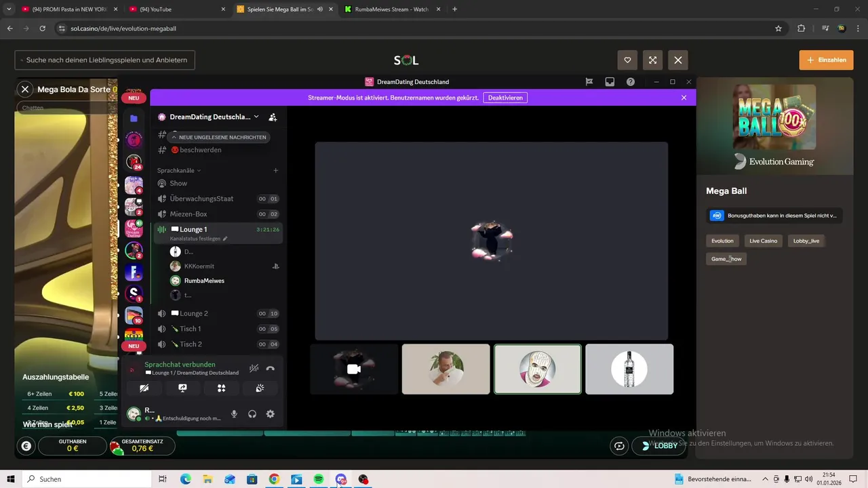Open DreamDating server icon in sidebar
Screen dimensions: 868x488
point(134,228)
